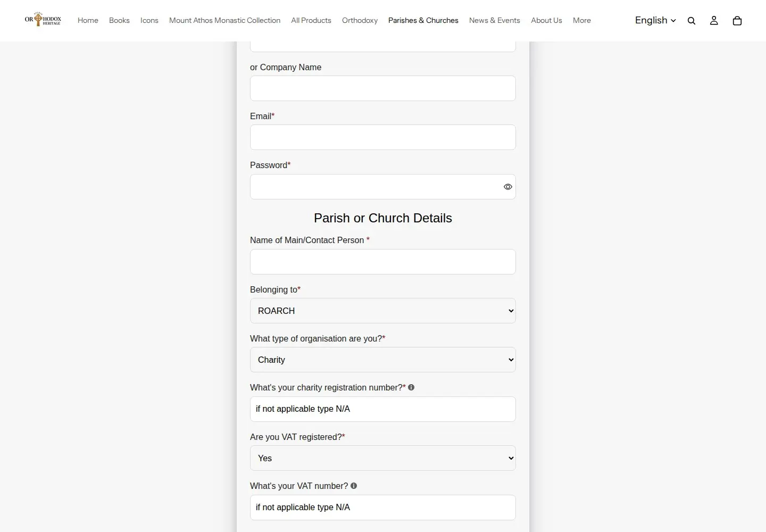Open the Icons menu item
The height and width of the screenshot is (532, 766).
pos(149,20)
